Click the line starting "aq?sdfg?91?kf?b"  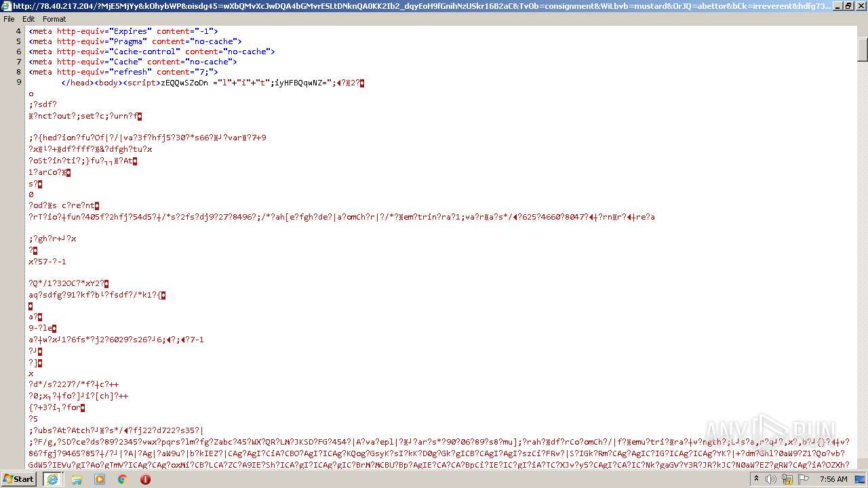[x=97, y=295]
